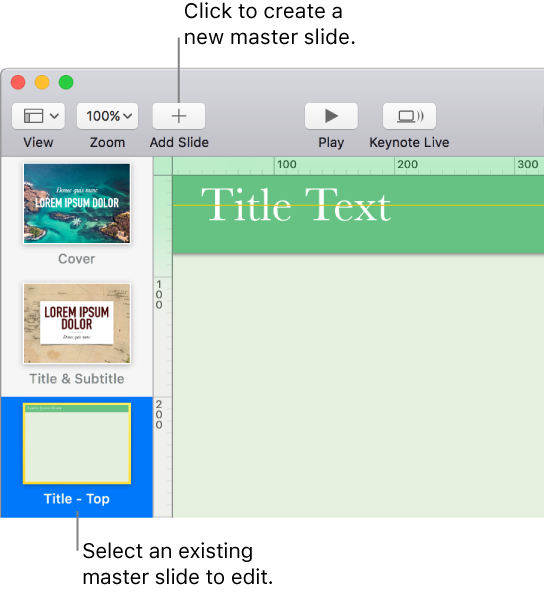Click the Title Text placeholder on the slide
This screenshot has width=546, height=594.
[296, 205]
